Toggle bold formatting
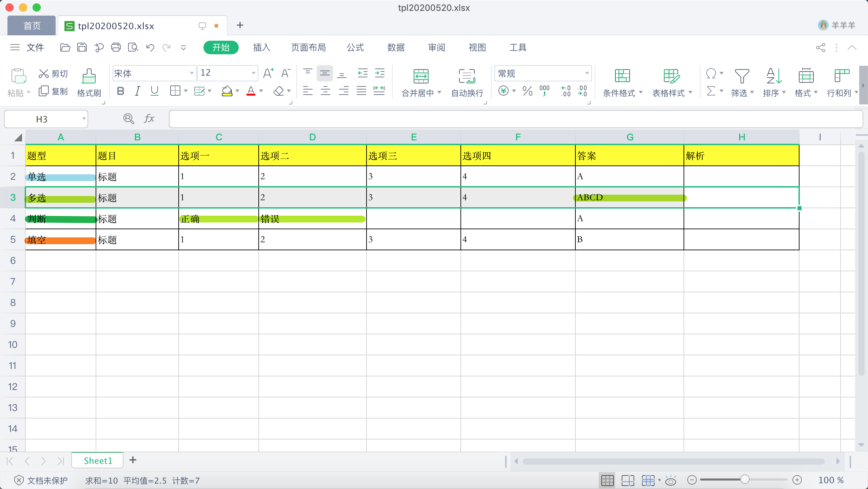The image size is (868, 489). [x=120, y=91]
